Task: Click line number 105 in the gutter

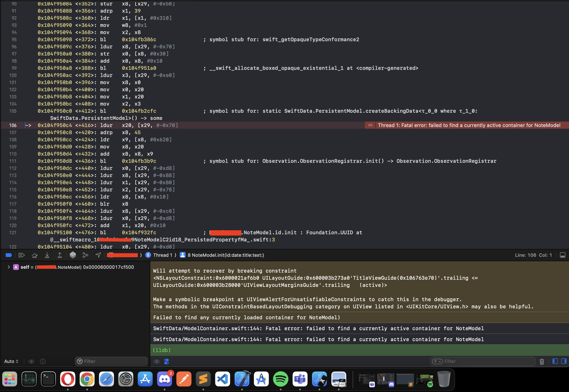Action: [13, 111]
